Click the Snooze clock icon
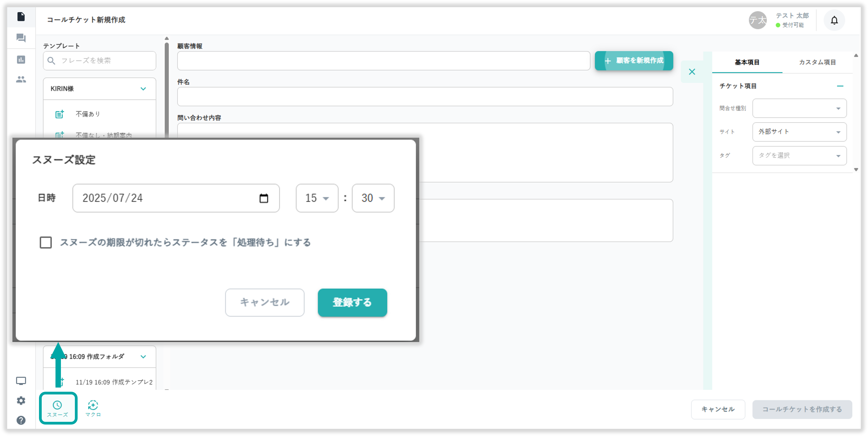 click(x=57, y=405)
